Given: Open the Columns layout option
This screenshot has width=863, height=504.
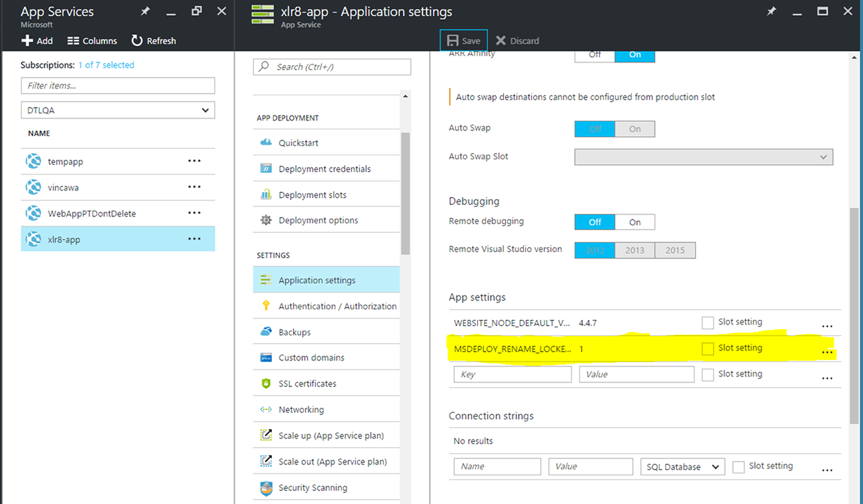Looking at the screenshot, I should pos(92,41).
